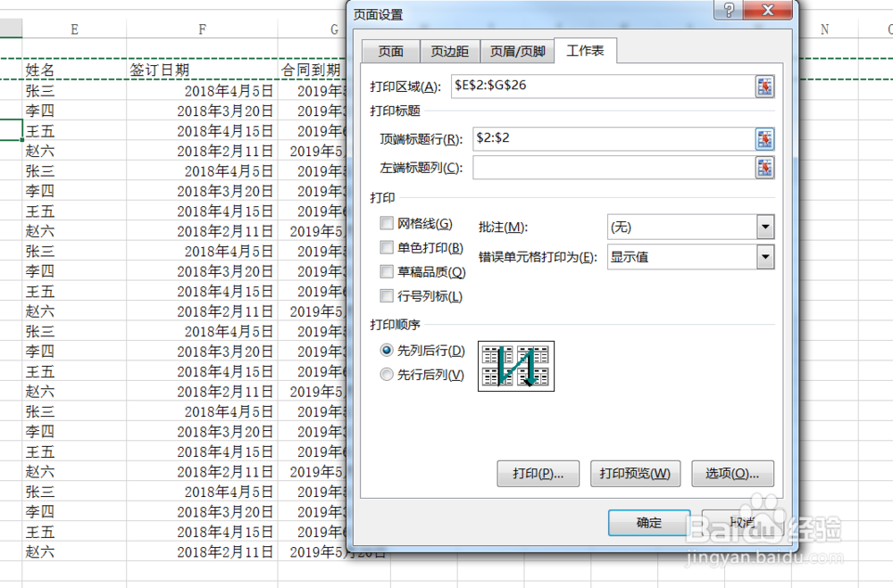Select the 工作表 tab
The height and width of the screenshot is (588, 893).
586,51
